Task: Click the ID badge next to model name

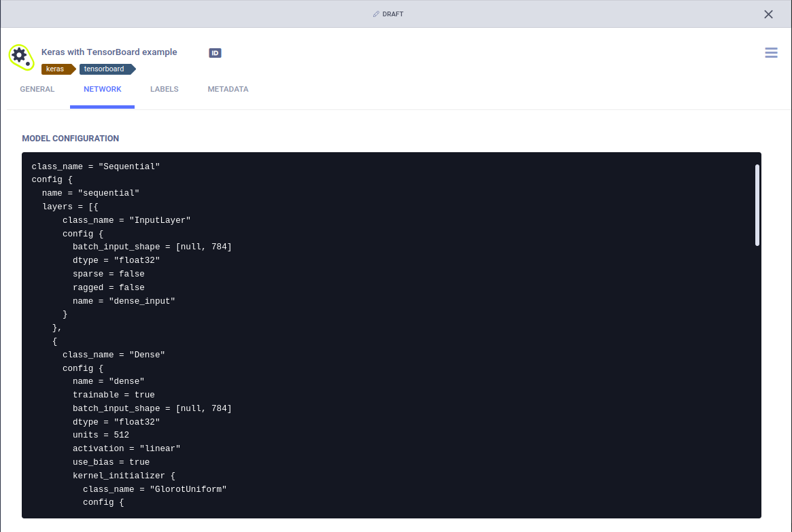Action: 215,52
